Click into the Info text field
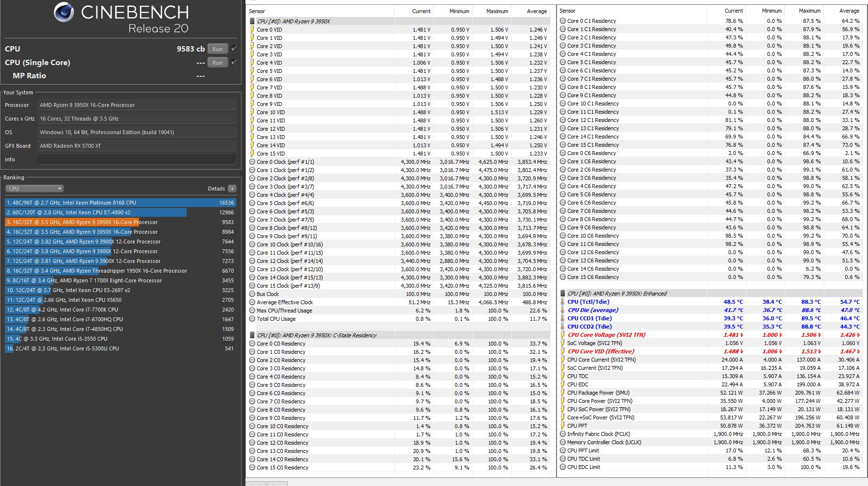 (137, 159)
